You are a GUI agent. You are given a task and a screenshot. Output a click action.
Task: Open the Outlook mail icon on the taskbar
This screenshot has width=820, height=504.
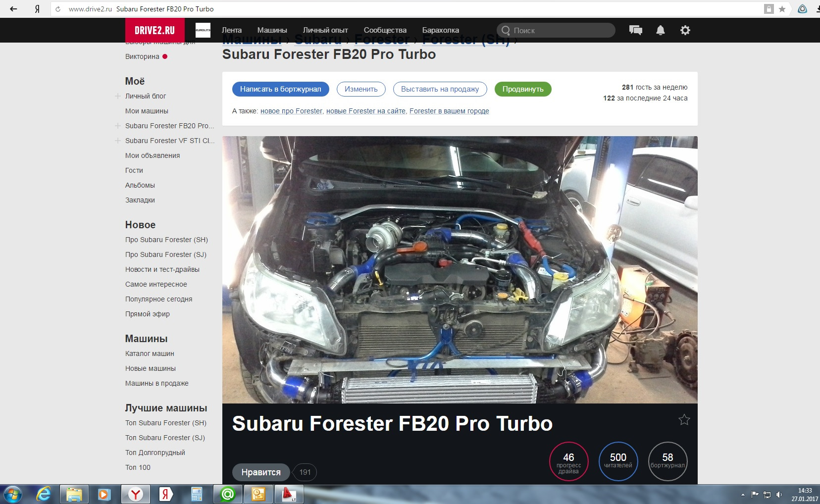258,494
